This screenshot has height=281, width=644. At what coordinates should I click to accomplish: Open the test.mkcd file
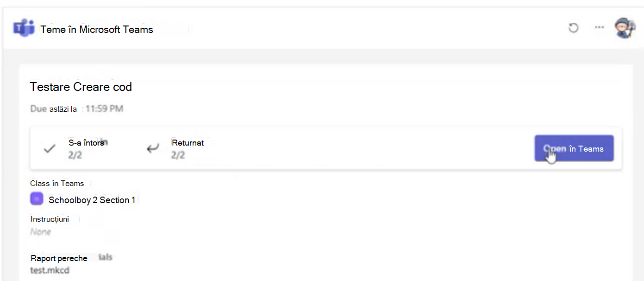click(50, 270)
